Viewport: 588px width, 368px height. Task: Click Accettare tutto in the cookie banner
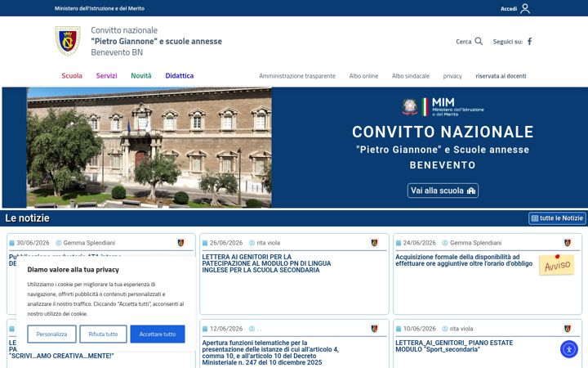(x=158, y=334)
